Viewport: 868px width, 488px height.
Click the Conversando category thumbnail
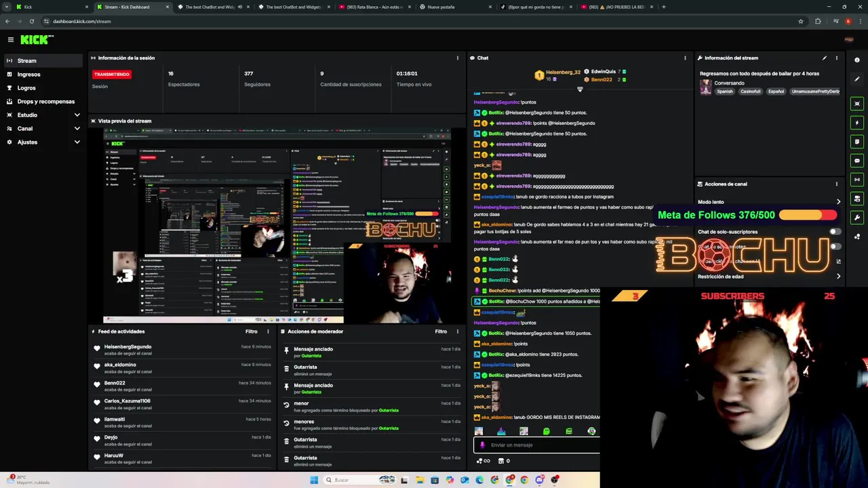tap(706, 87)
